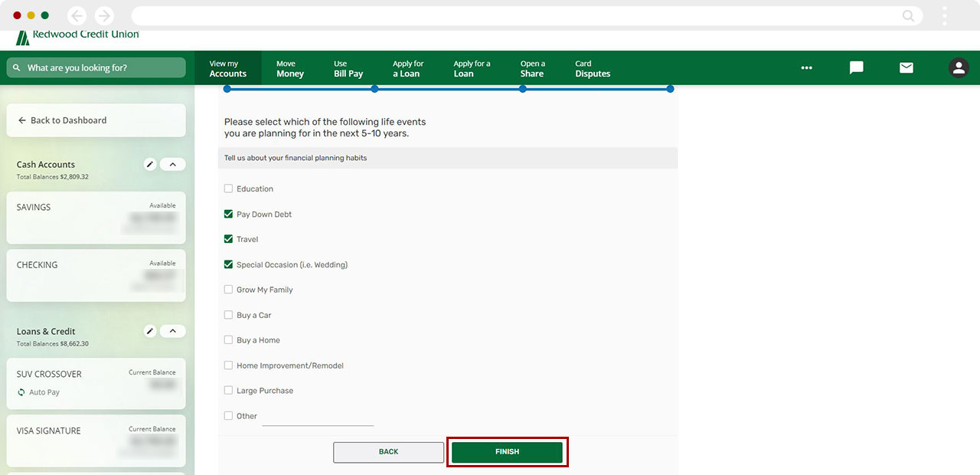Check the Other checkbox
Screen dimensions: 980x475
click(228, 415)
